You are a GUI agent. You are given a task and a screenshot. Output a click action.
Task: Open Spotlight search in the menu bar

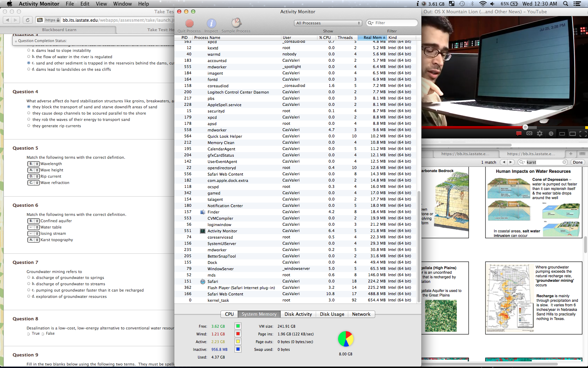coord(566,4)
